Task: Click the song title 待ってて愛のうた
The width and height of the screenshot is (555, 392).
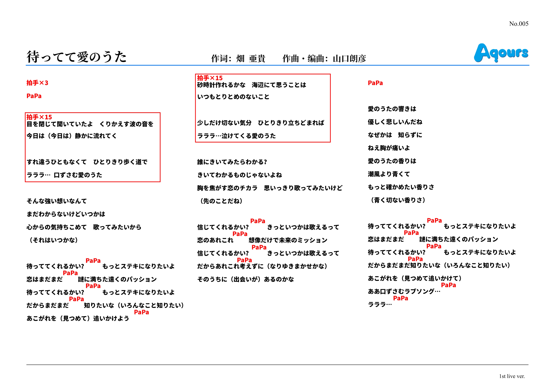Action: (76, 57)
